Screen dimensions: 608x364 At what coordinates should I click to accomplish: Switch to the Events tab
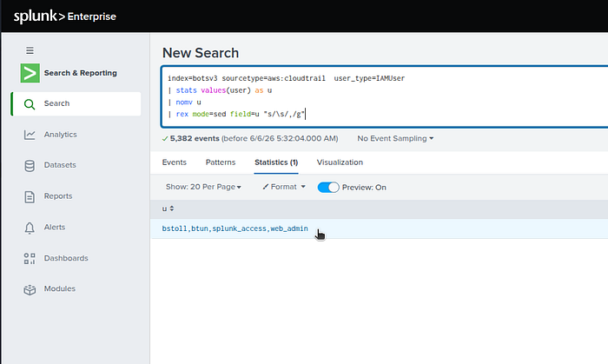click(x=174, y=162)
